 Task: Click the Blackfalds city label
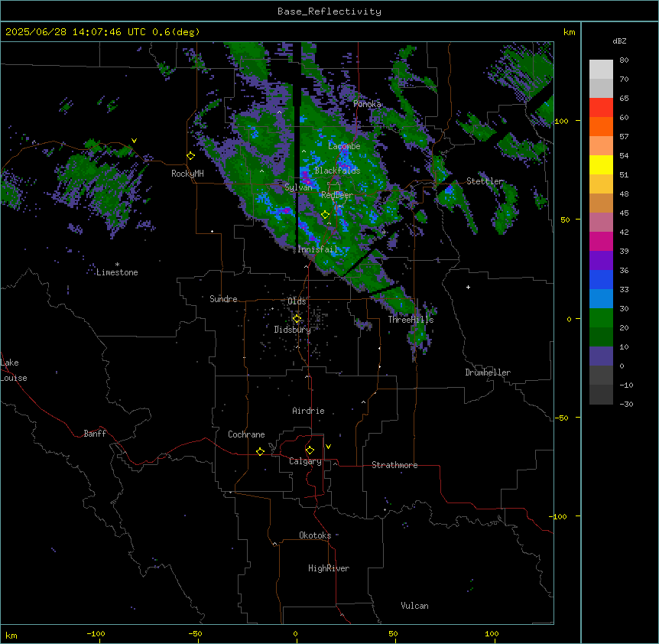tap(337, 171)
